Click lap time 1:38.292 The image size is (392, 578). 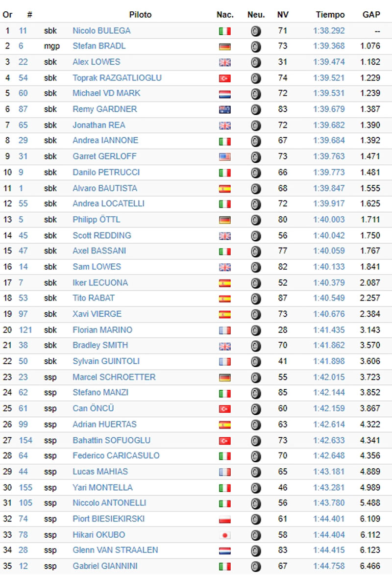[x=329, y=30]
